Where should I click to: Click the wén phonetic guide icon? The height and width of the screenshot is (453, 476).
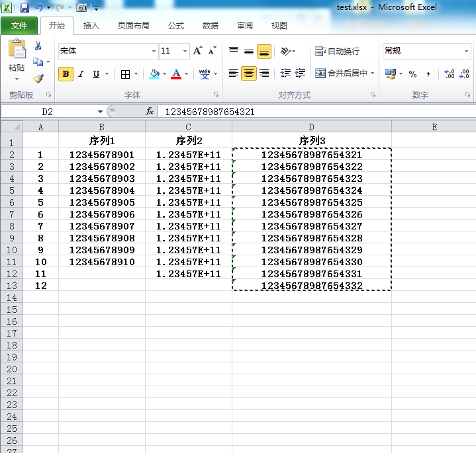[x=205, y=74]
